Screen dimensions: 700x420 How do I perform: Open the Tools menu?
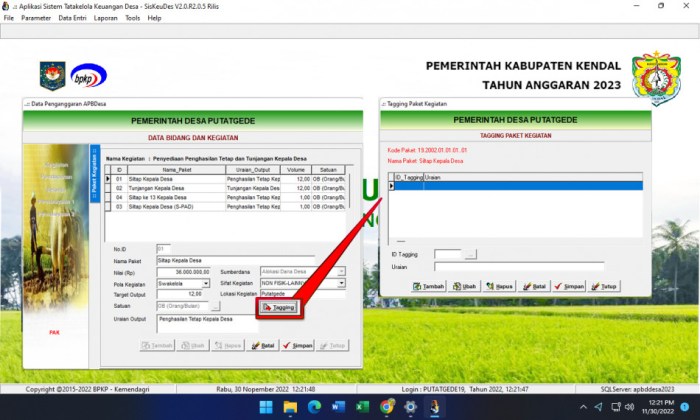133,18
